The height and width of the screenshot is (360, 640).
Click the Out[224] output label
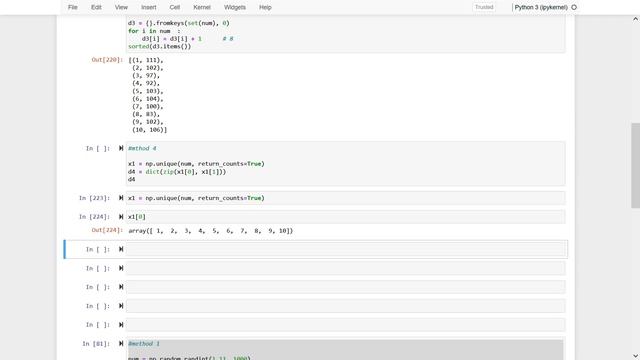click(x=107, y=230)
